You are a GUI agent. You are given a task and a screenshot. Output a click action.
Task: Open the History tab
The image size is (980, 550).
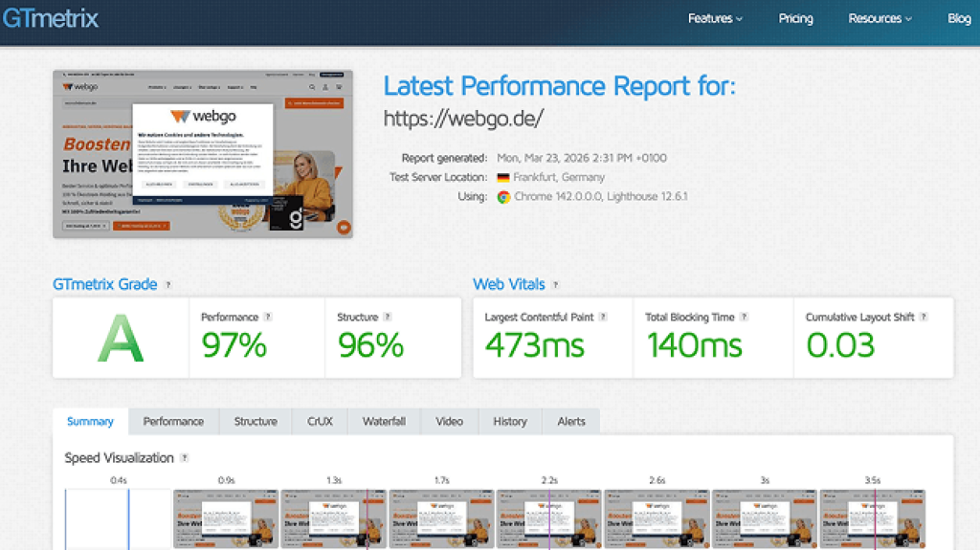(510, 421)
